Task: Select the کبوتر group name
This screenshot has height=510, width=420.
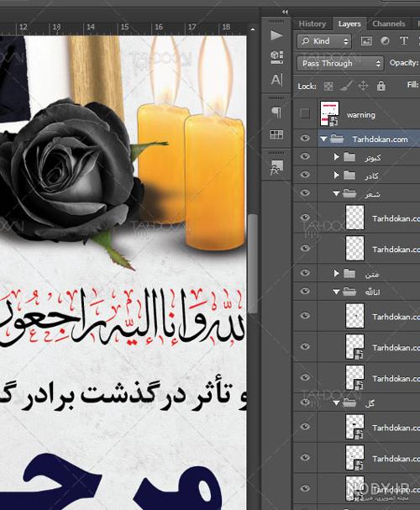Action: [x=372, y=158]
